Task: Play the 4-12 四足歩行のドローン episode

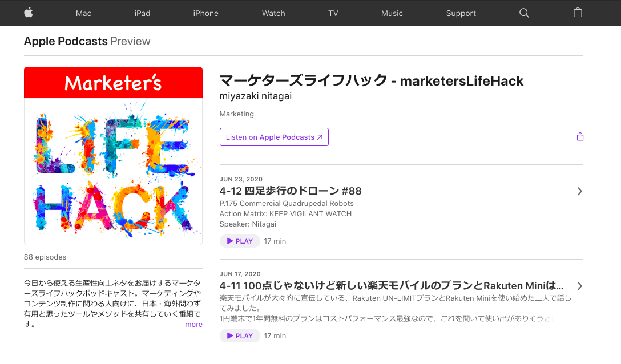Action: point(240,241)
